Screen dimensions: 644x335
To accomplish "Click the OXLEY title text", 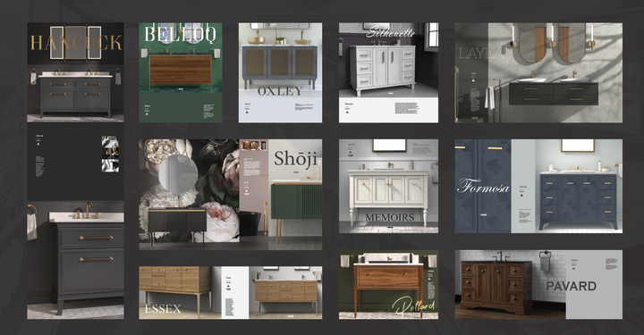I will pos(280,91).
